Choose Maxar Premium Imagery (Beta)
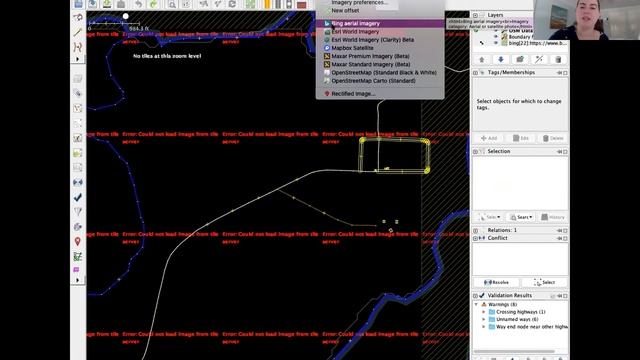 click(380, 56)
